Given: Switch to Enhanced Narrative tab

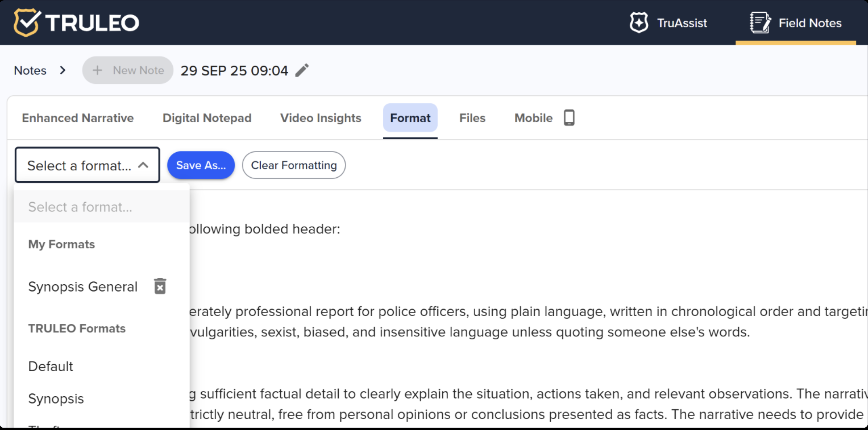Looking at the screenshot, I should (78, 118).
